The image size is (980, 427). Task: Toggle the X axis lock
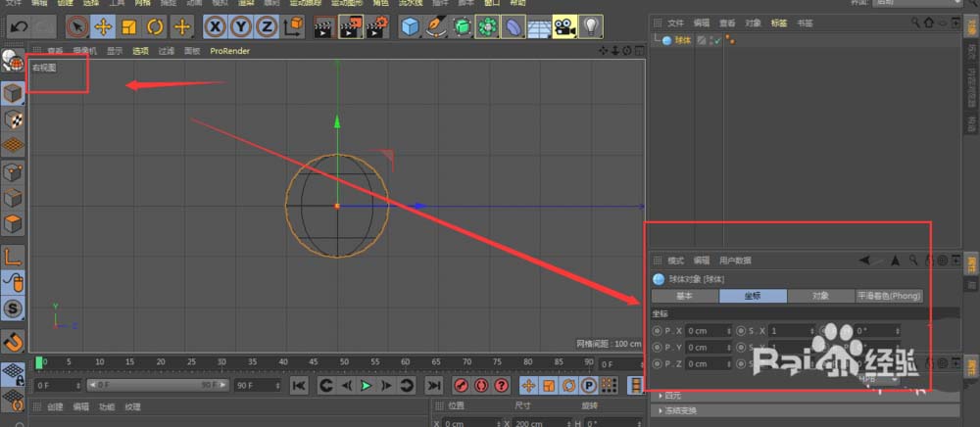click(x=216, y=26)
